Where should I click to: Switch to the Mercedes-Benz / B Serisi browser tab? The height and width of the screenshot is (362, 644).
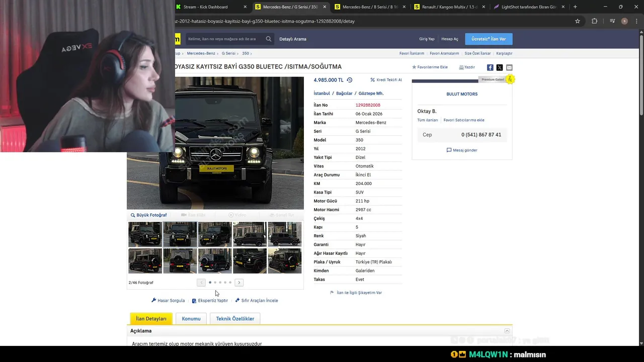point(369,7)
